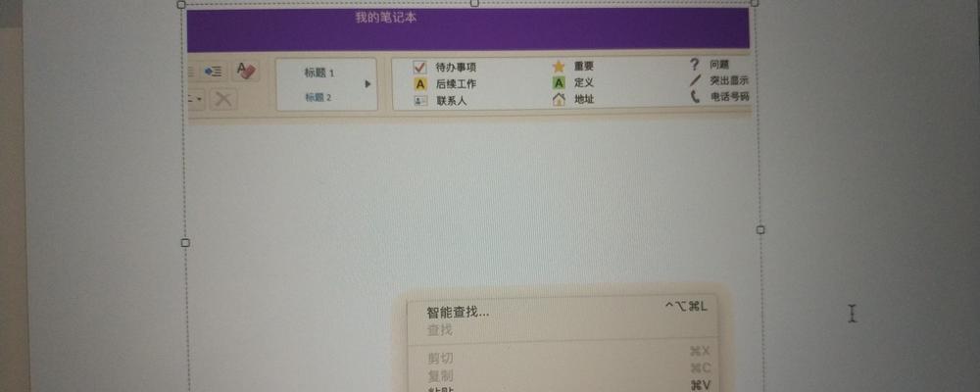Apply the 标题 1 heading style
The image size is (980, 392).
click(x=318, y=73)
